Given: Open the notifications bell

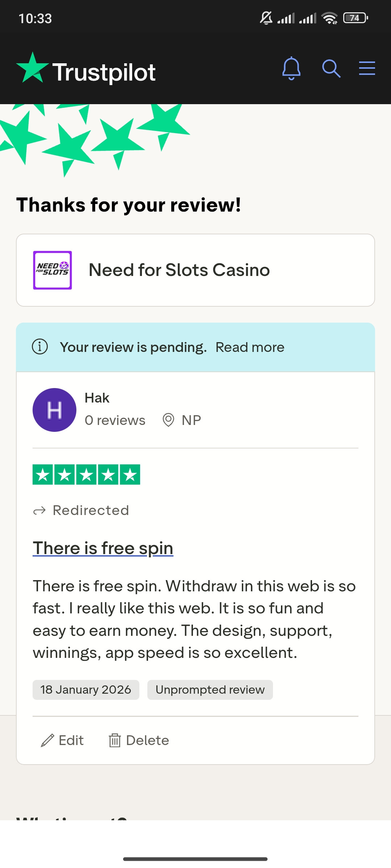Looking at the screenshot, I should click(x=291, y=68).
